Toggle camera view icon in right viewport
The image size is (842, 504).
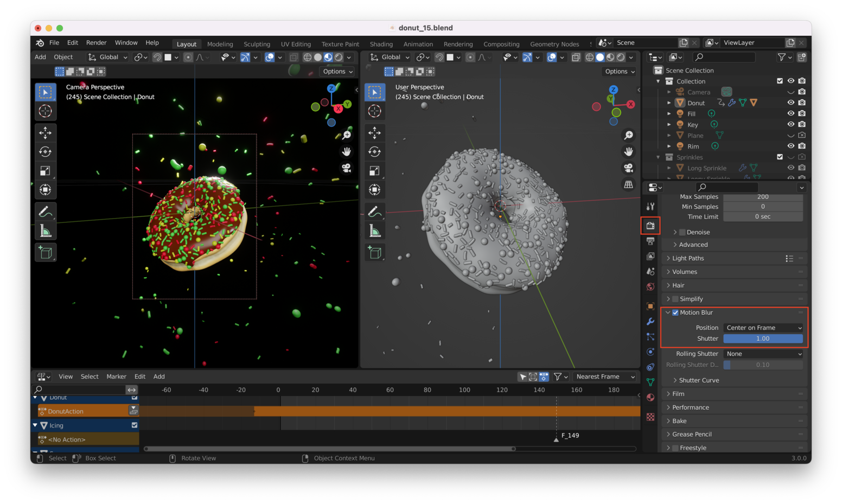coord(628,168)
